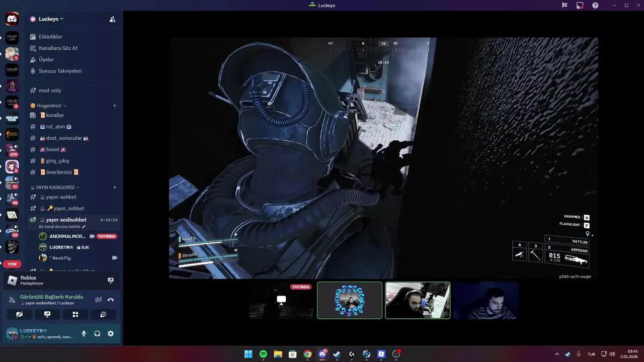Image resolution: width=644 pixels, height=362 pixels.
Task: Open File Explorer from taskbar
Action: tap(278, 354)
